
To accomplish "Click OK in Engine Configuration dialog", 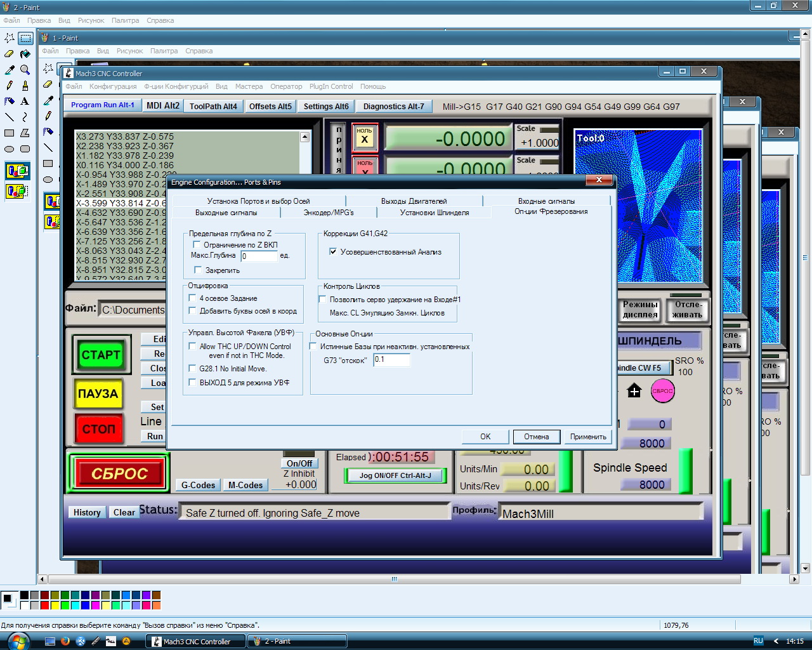I will point(485,437).
